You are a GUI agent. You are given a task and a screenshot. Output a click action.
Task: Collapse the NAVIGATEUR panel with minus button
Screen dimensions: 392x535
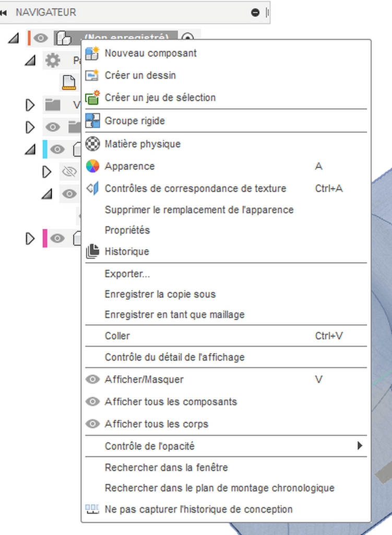coord(255,13)
